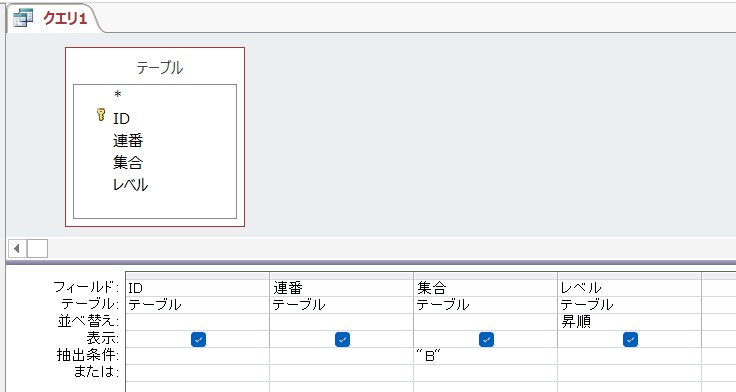
Task: Click the テーブル cell under レベル column
Action: (629, 305)
